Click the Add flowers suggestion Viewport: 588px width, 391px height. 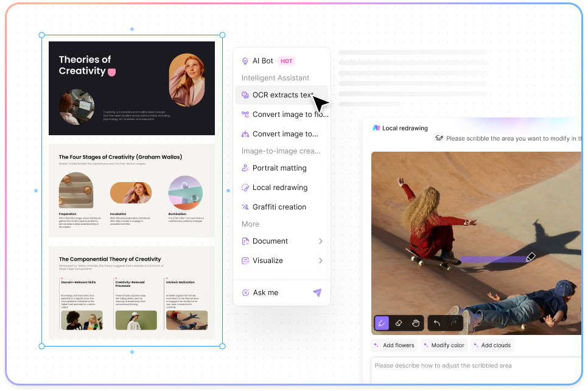click(x=394, y=345)
